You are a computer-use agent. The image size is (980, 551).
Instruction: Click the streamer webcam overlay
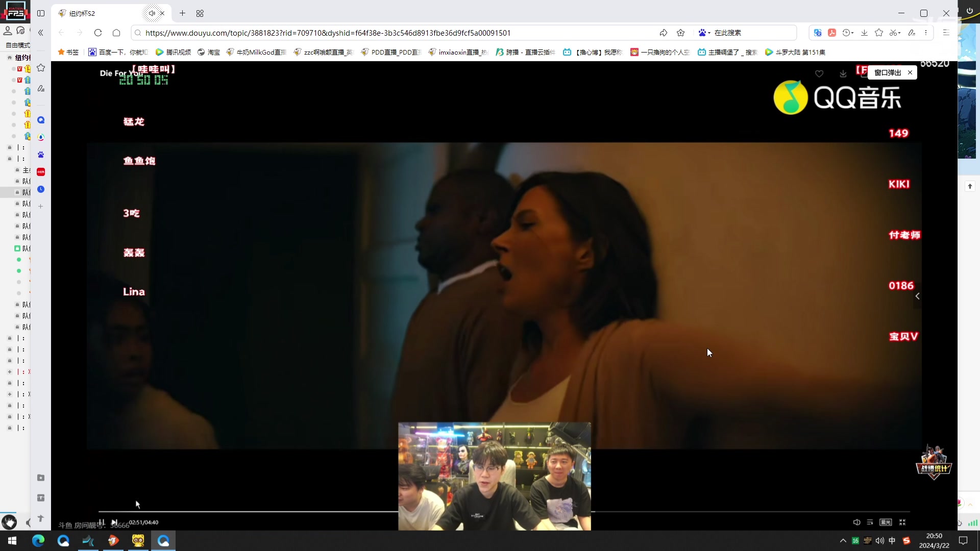point(495,477)
